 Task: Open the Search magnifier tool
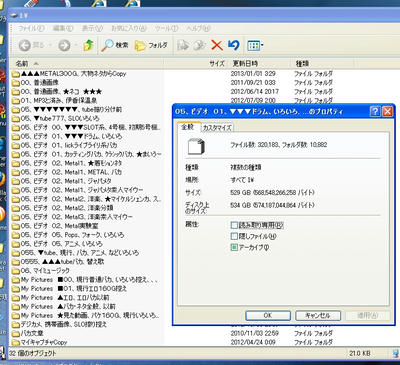(107, 45)
